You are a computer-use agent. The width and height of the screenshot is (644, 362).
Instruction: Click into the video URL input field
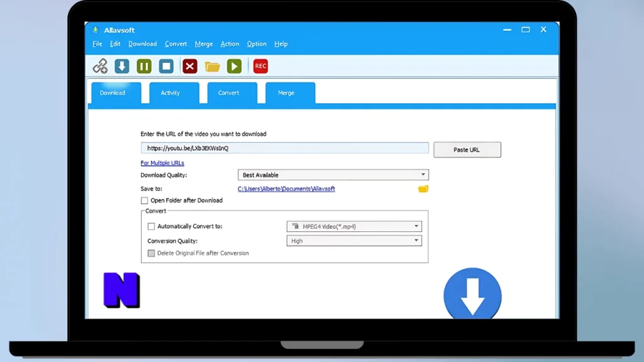click(x=285, y=148)
